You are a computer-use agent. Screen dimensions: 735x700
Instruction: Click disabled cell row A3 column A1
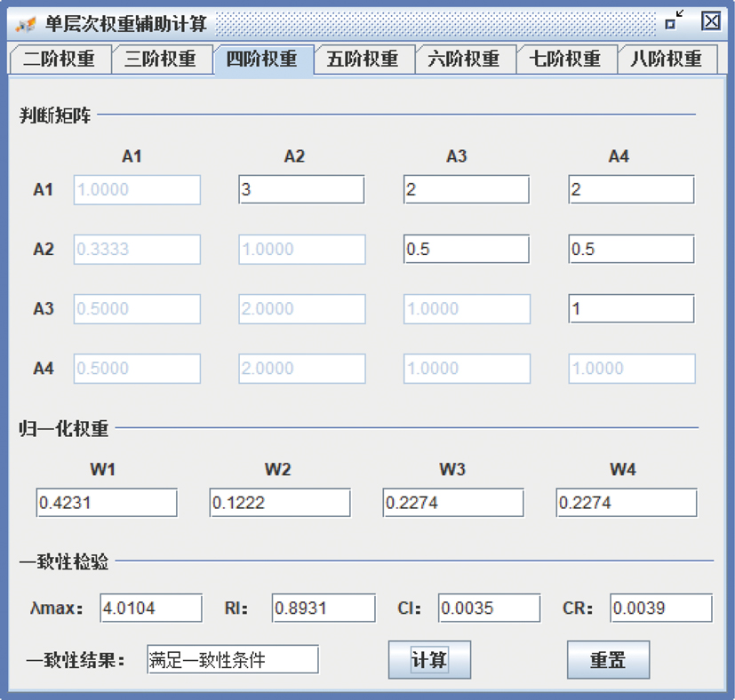point(137,308)
